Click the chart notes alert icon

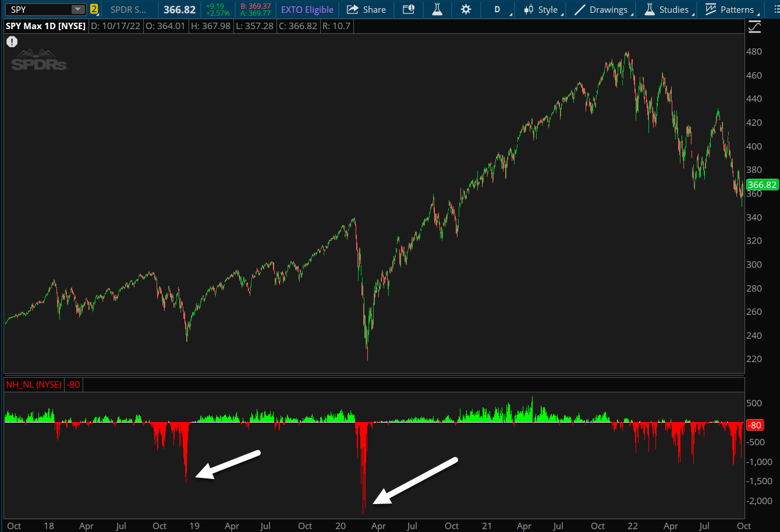(x=409, y=9)
